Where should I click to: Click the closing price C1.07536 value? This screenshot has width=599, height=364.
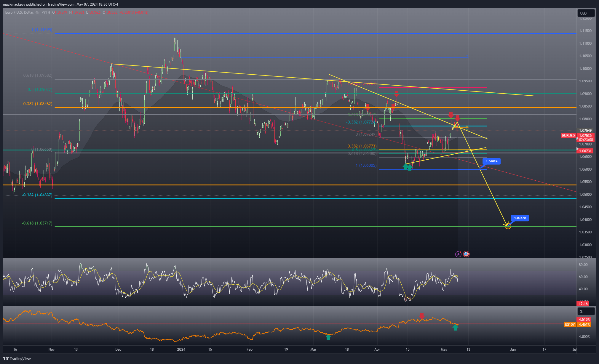tap(110, 12)
